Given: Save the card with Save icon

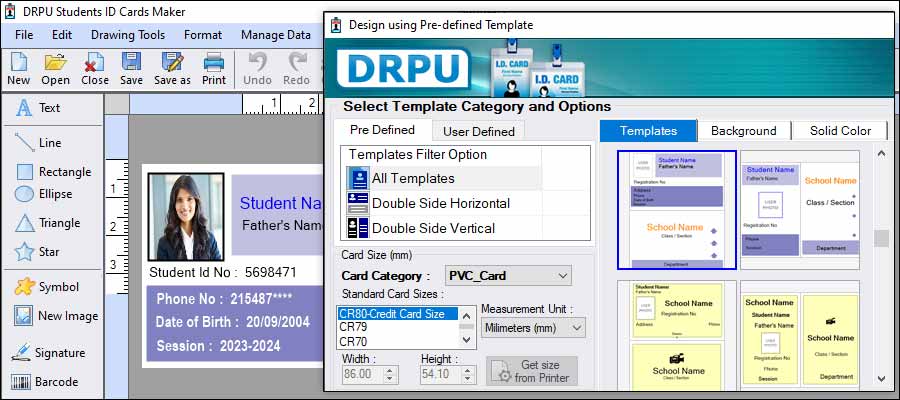Looking at the screenshot, I should (x=131, y=69).
